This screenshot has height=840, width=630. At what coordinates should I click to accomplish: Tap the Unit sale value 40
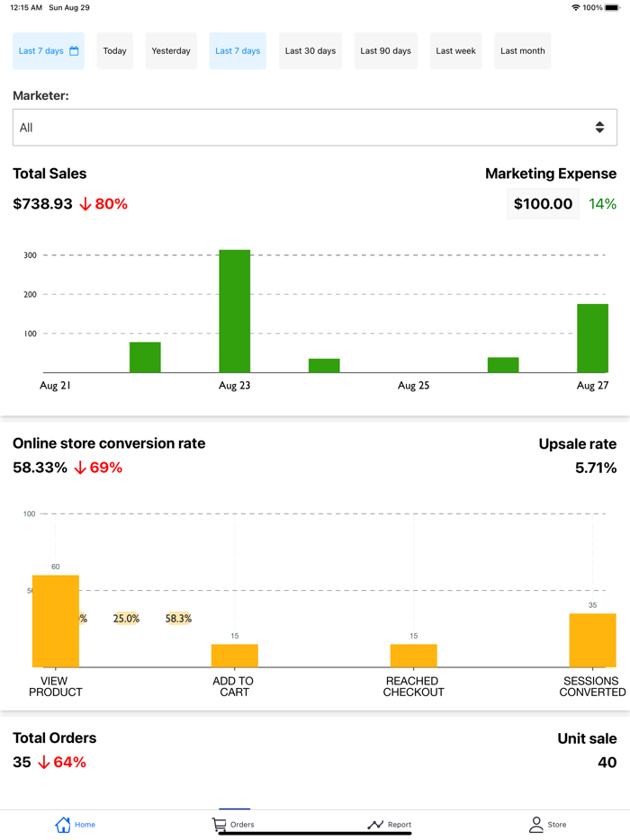pos(607,763)
